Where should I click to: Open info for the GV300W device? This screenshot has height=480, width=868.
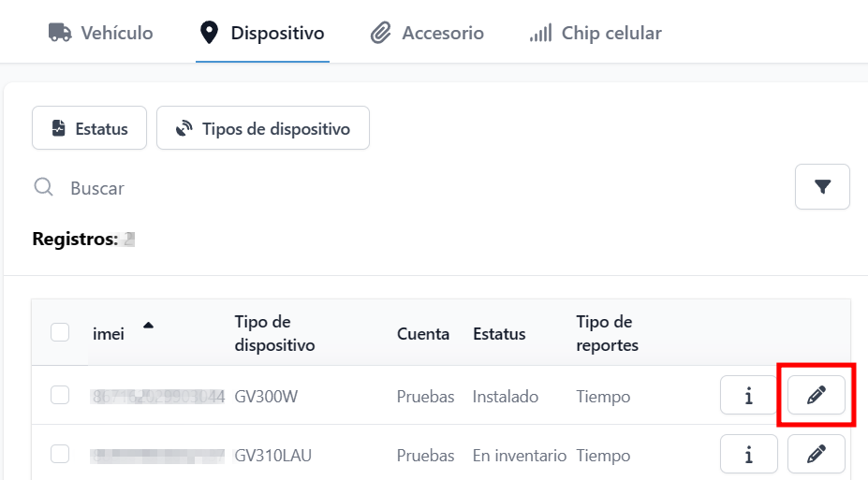[748, 396]
